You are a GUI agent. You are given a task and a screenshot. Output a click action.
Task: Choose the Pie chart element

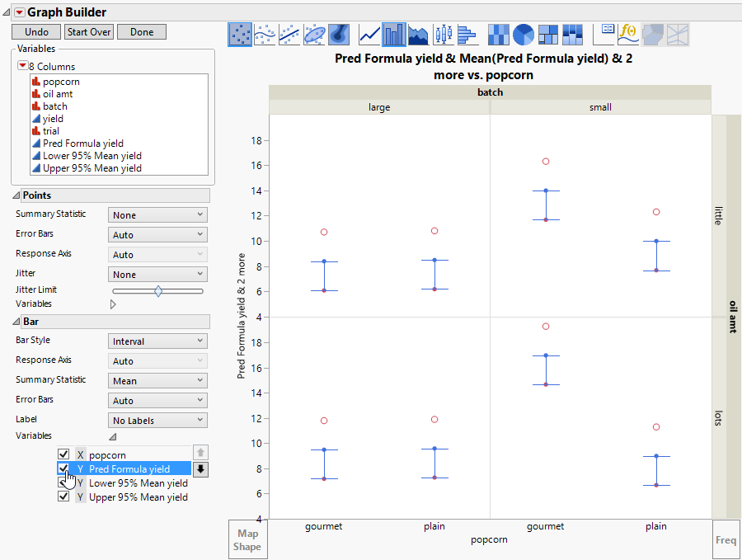(524, 34)
